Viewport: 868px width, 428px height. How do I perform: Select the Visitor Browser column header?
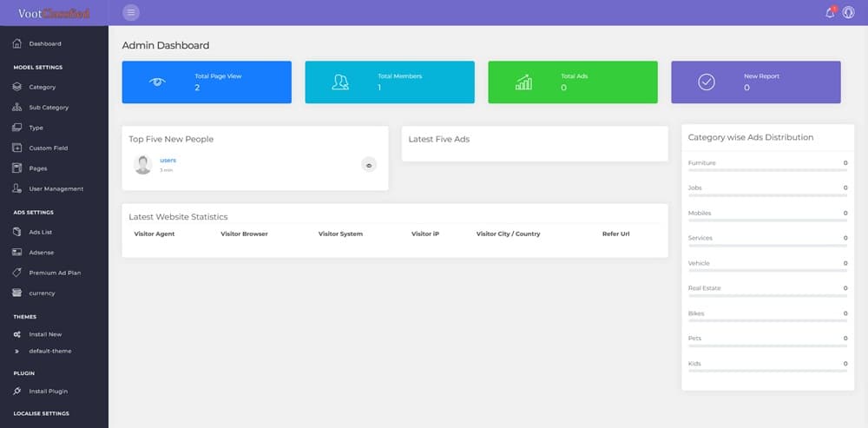[x=244, y=234]
